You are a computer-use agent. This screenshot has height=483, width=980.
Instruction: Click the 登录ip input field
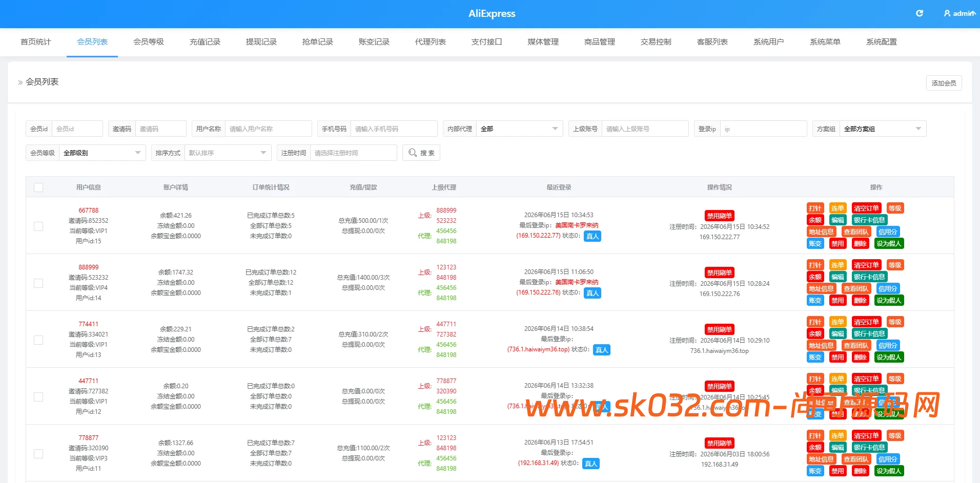click(764, 129)
